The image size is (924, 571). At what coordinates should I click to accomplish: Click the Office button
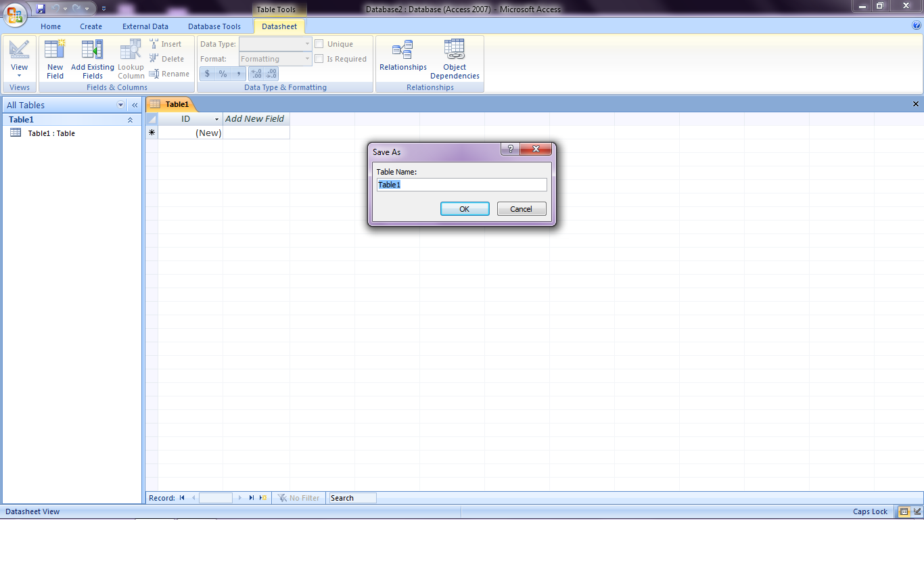point(15,15)
